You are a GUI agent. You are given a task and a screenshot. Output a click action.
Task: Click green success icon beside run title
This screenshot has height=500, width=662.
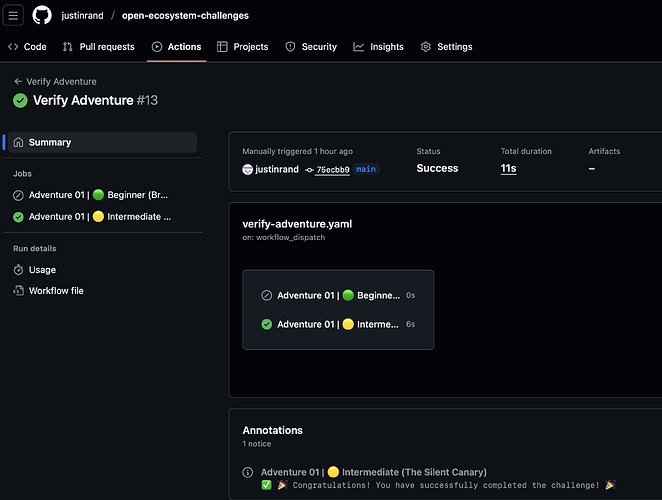click(20, 101)
